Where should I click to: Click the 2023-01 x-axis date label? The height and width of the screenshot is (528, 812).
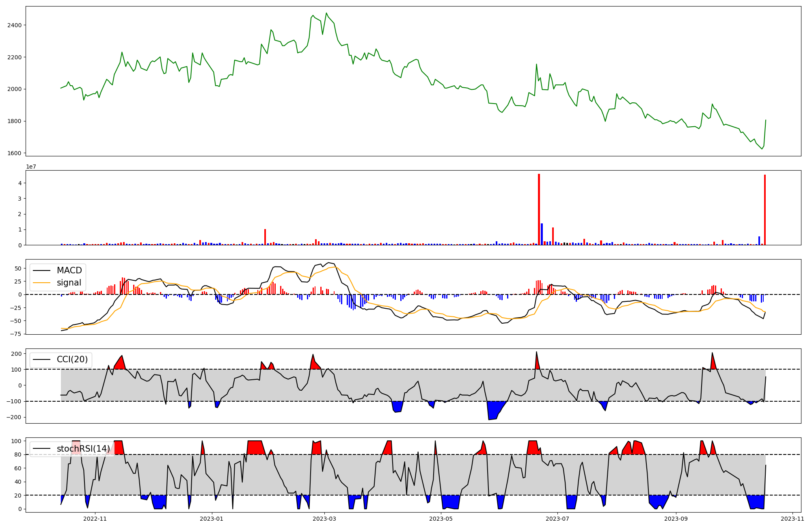click(212, 519)
